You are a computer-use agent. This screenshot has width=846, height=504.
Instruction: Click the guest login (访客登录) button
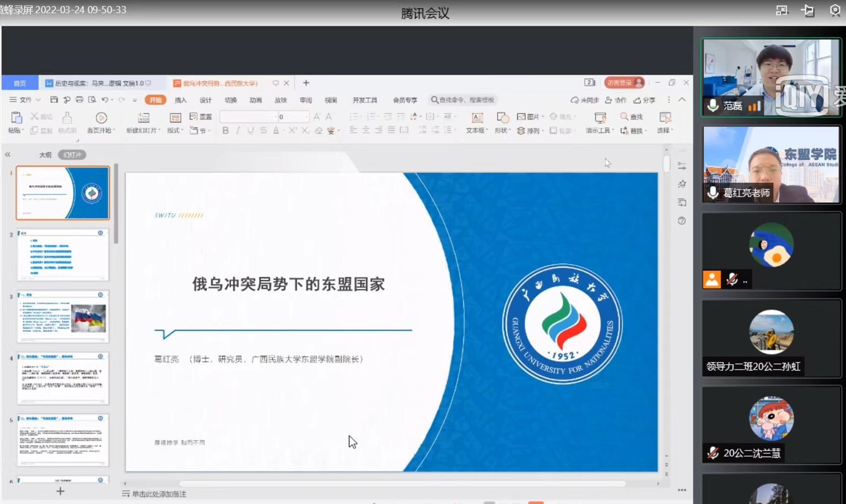coord(624,83)
